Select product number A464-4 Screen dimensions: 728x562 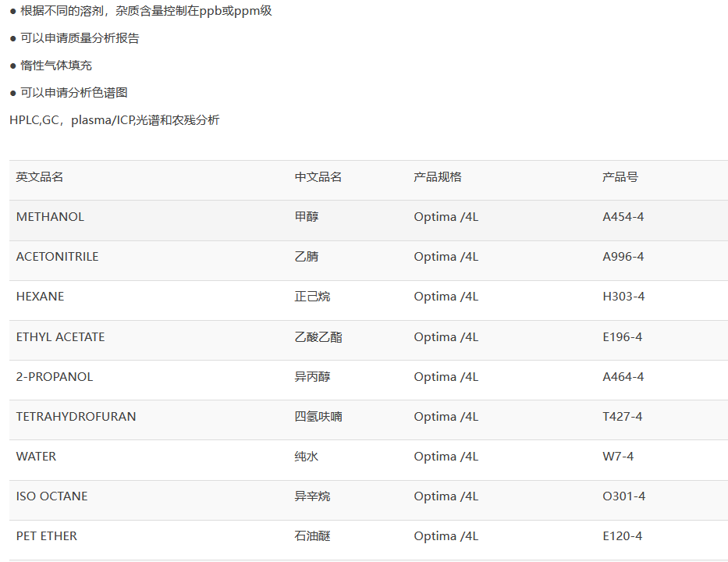(623, 377)
